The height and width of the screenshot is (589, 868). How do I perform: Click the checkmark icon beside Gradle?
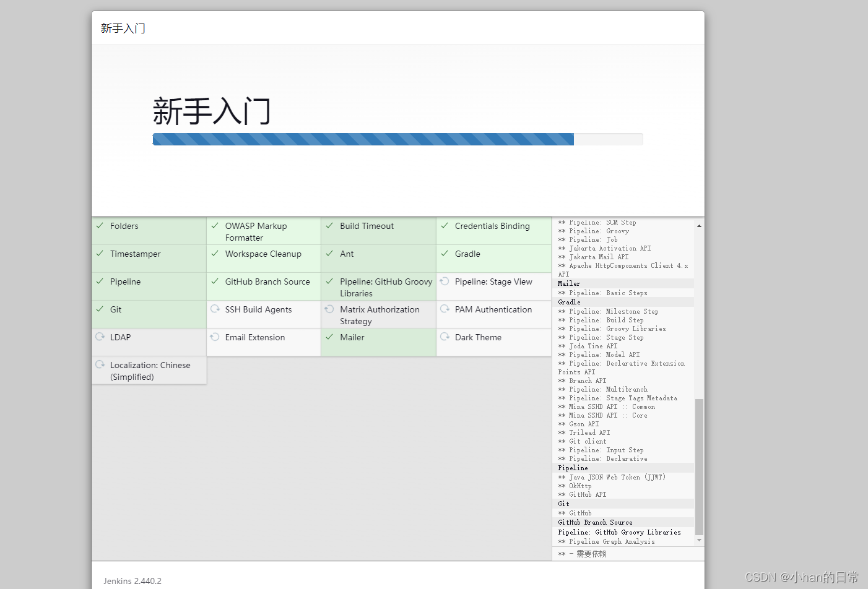point(445,254)
